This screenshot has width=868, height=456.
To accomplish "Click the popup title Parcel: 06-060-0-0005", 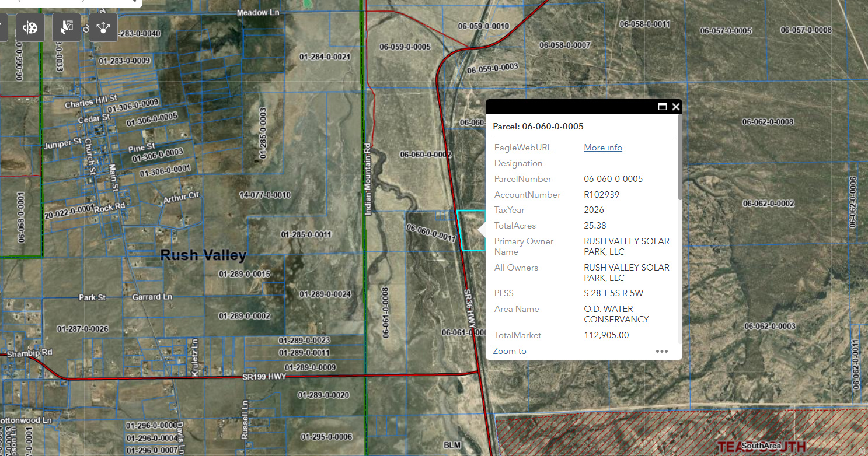I will coord(538,127).
